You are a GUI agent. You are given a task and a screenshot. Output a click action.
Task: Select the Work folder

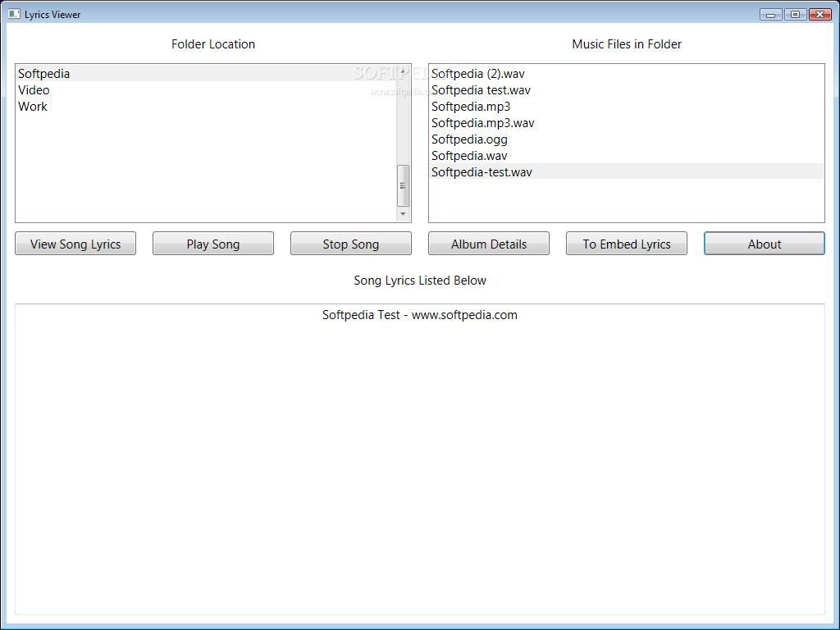point(206,107)
